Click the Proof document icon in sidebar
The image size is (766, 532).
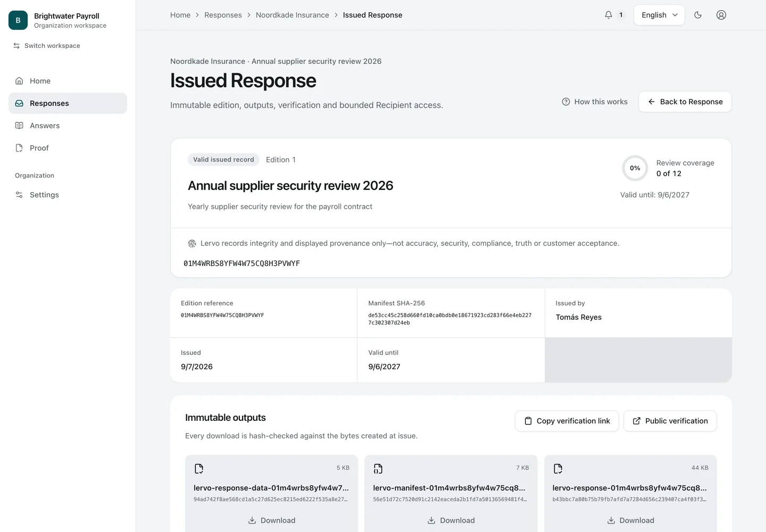click(19, 148)
